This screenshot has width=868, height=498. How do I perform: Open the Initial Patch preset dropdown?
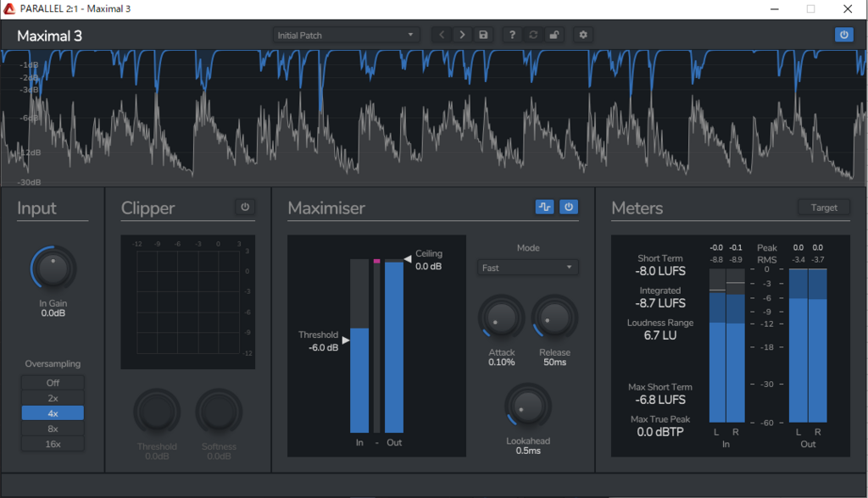pos(346,35)
